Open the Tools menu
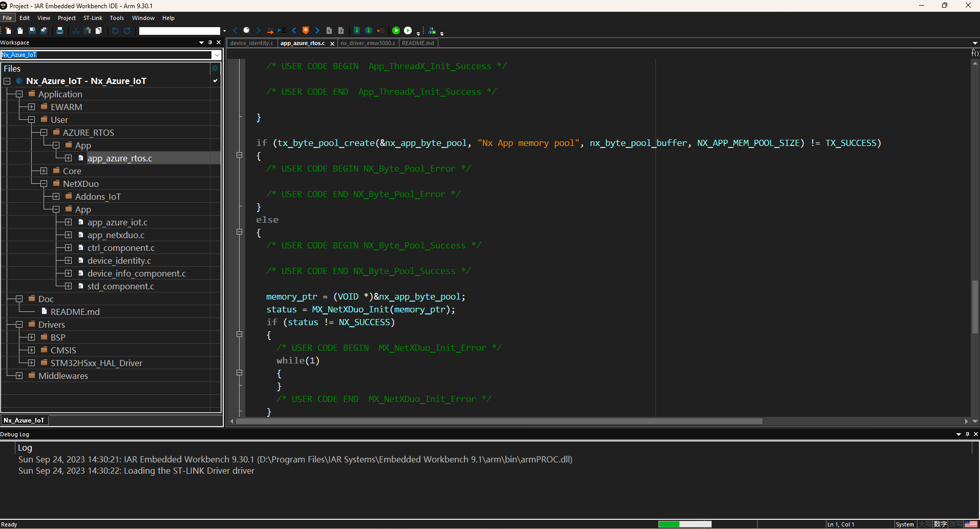 [117, 18]
